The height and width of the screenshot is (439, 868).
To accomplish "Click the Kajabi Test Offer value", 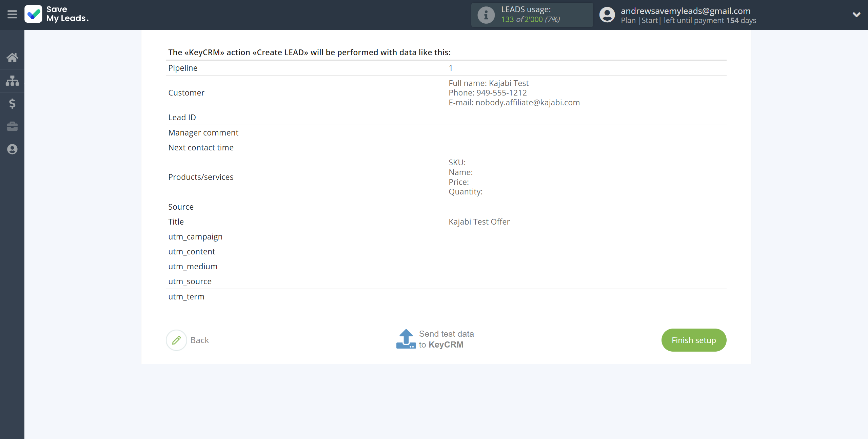I will pos(479,222).
